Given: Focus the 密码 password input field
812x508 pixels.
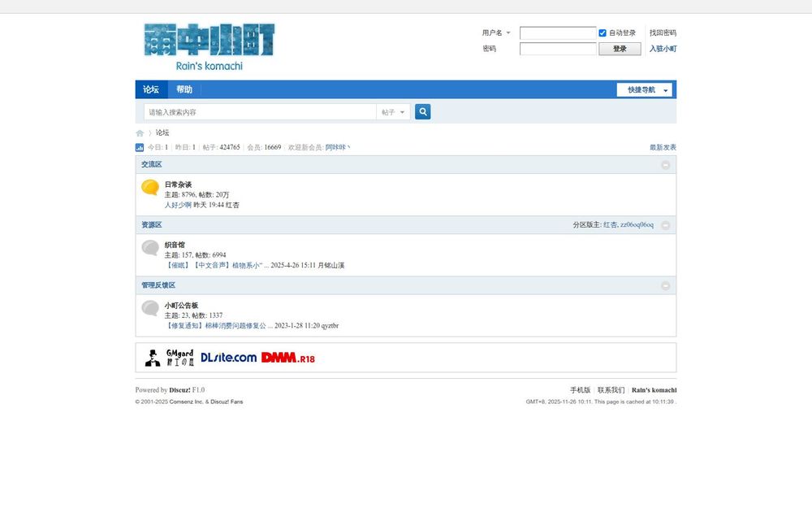Looking at the screenshot, I should click(558, 49).
